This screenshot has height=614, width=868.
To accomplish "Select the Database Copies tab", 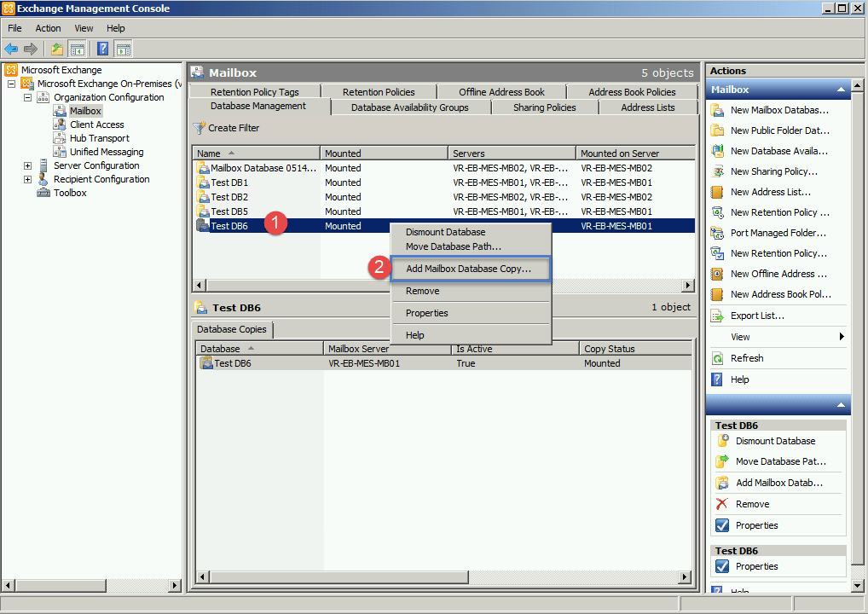I will 232,329.
